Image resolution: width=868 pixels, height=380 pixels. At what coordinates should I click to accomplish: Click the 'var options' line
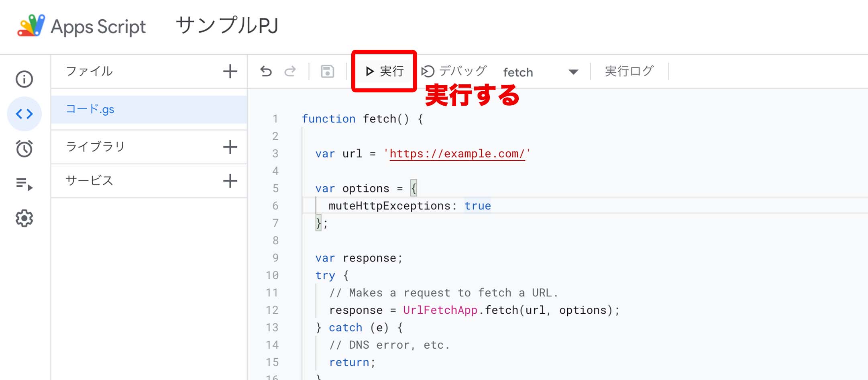[x=366, y=188]
